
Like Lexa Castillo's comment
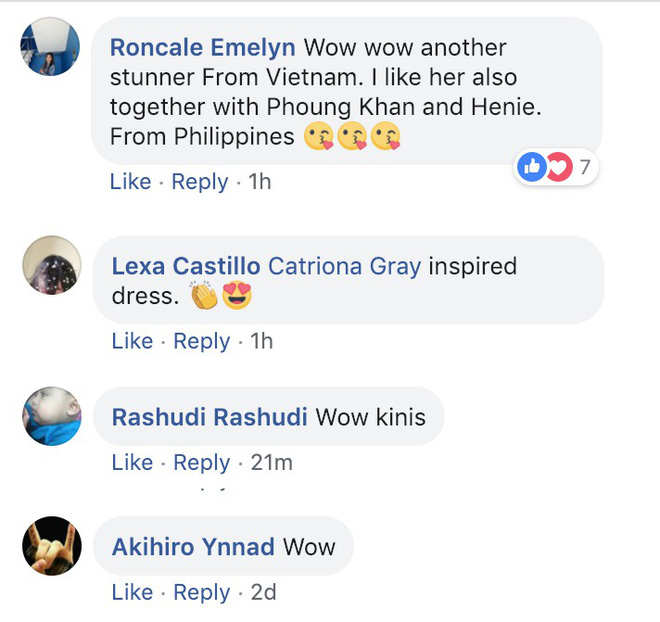(132, 341)
